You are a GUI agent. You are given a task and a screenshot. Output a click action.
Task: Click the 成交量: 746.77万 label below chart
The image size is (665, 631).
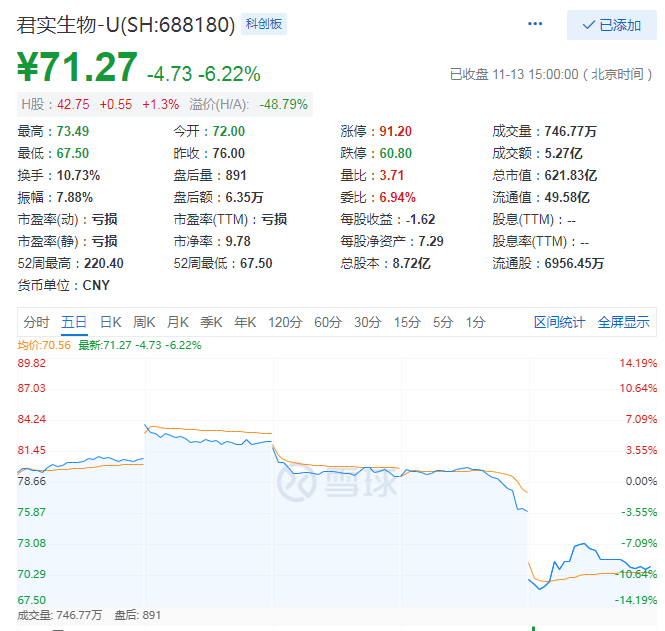tap(59, 615)
